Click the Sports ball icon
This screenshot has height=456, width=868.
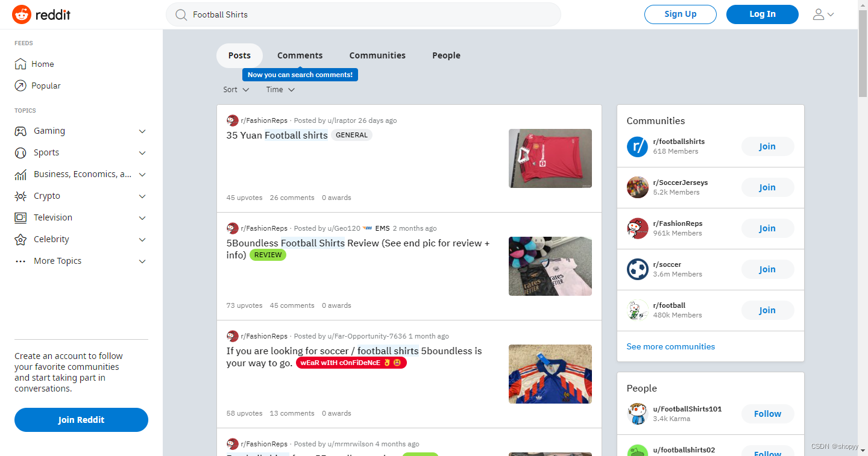pyautogui.click(x=20, y=152)
